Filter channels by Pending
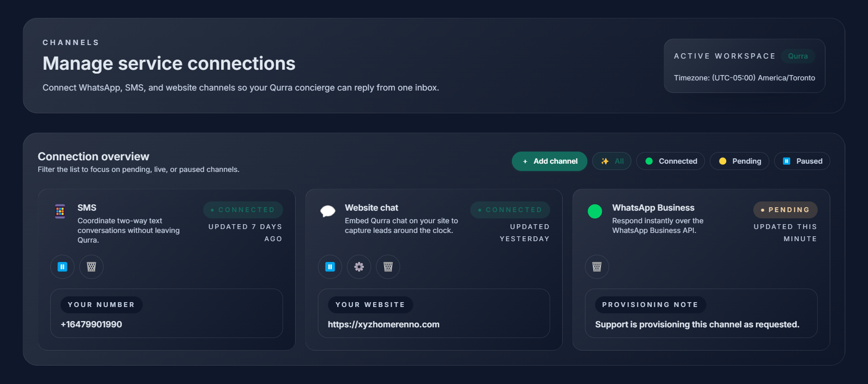 click(x=739, y=161)
